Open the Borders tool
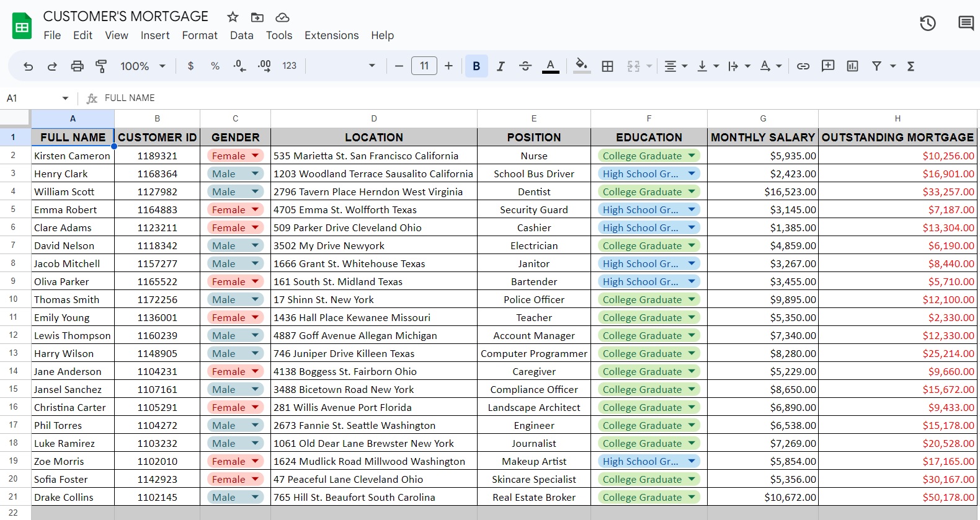Screen dimensions: 980x520 click(x=608, y=66)
